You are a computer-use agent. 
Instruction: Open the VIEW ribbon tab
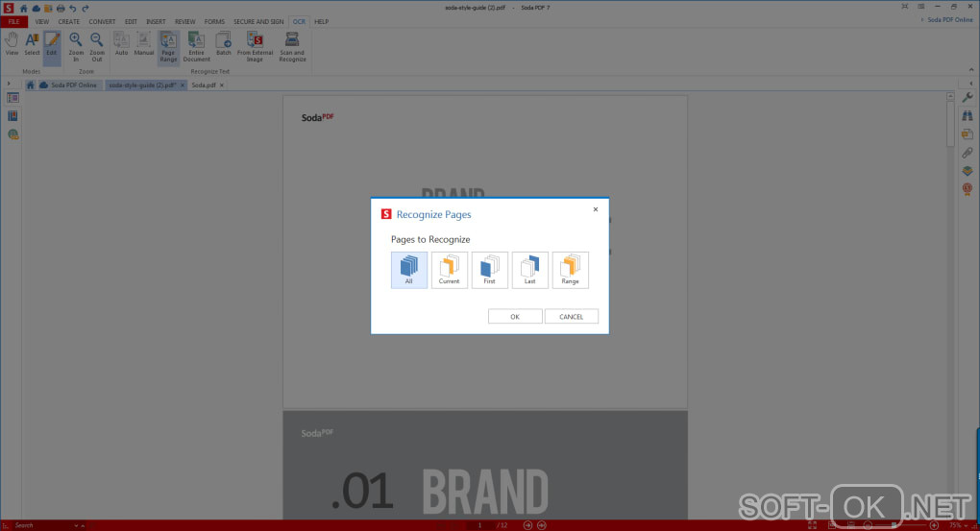42,21
